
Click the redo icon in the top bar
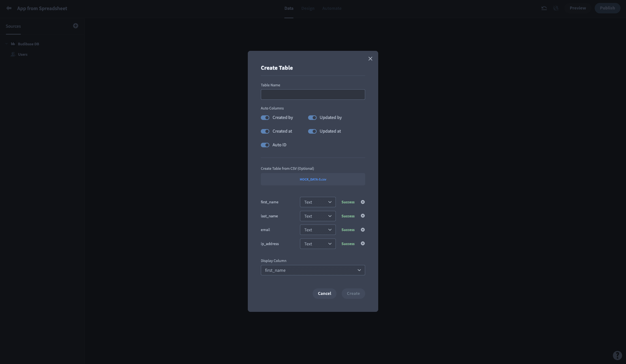[x=556, y=8]
